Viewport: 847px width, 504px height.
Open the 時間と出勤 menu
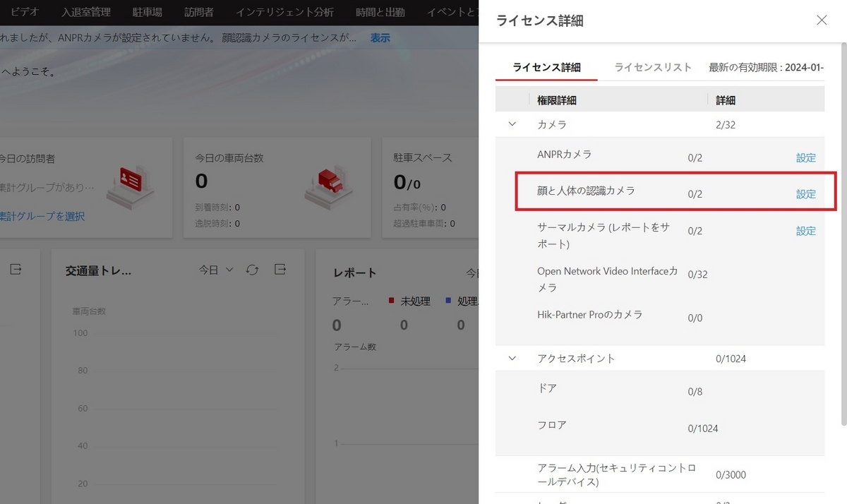pos(380,12)
